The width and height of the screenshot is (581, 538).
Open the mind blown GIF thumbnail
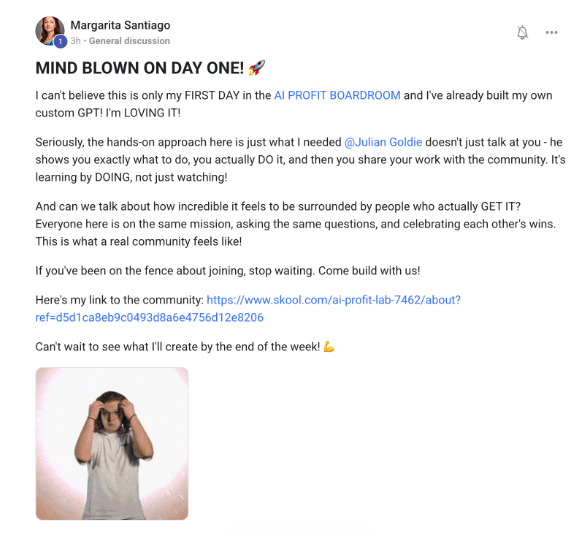tap(112, 444)
